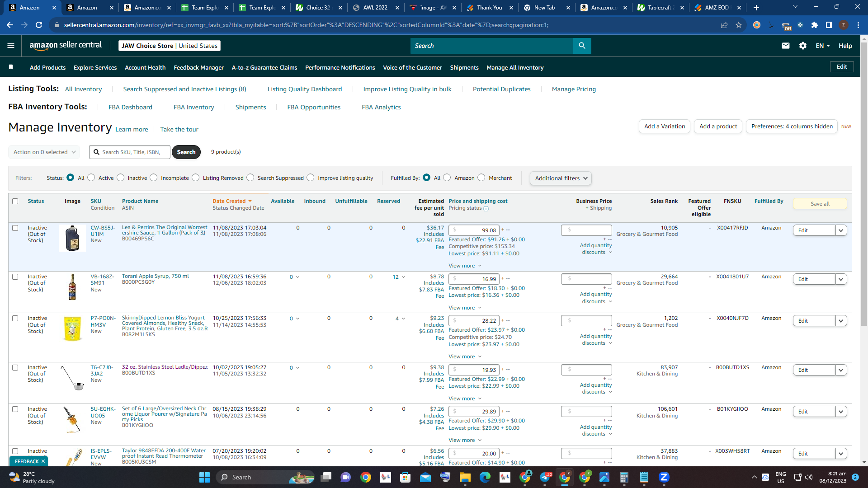The width and height of the screenshot is (868, 488).
Task: Open a new browser tab with plus
Action: tap(756, 8)
